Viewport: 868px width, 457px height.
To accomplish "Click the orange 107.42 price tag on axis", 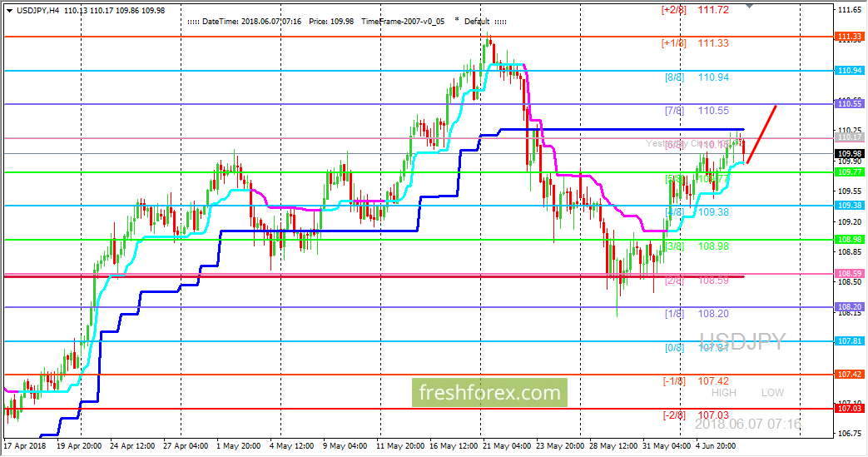I will 849,375.
